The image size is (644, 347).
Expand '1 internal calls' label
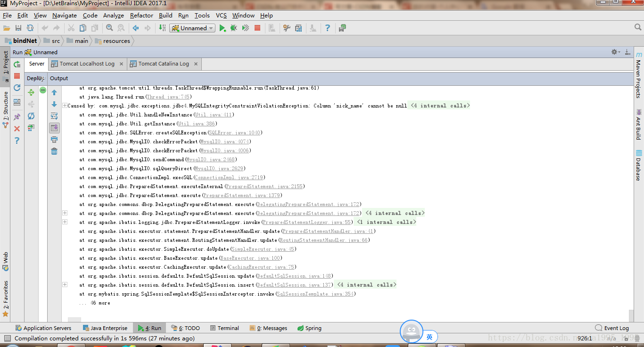[x=386, y=222]
